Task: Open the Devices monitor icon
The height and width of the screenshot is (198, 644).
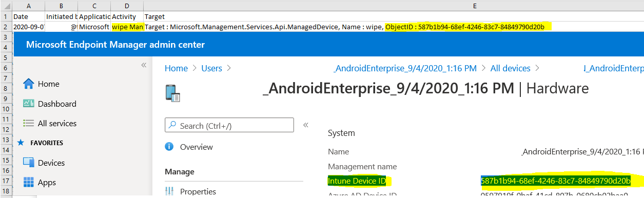Action: coord(29,163)
